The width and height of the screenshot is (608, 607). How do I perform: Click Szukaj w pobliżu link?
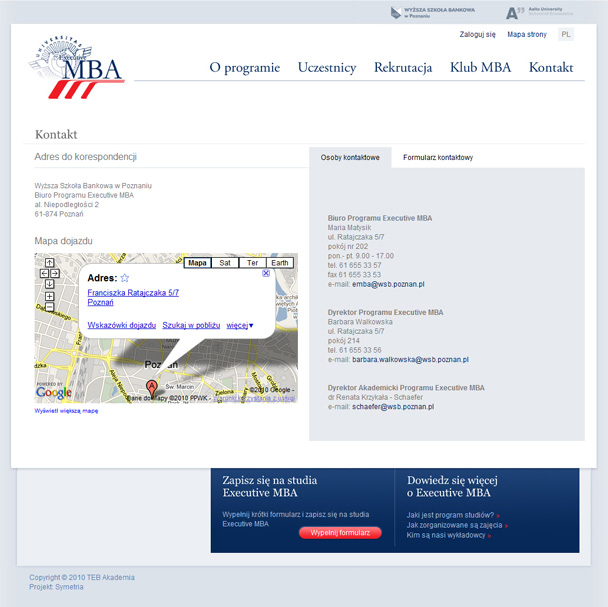191,325
